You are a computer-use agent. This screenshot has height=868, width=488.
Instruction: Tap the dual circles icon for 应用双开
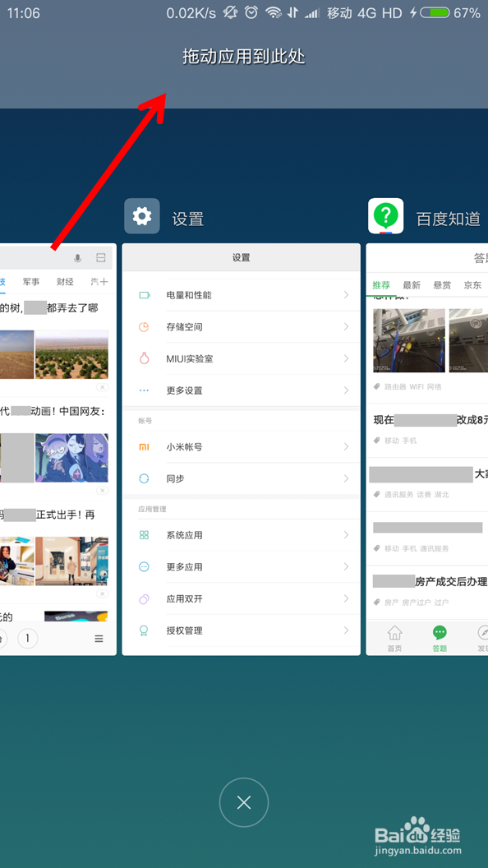144,598
